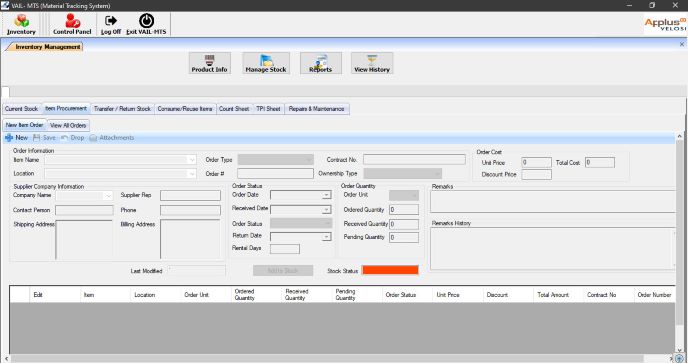Click the Add to Stock button
Screen dimensions: 688x363
(283, 270)
